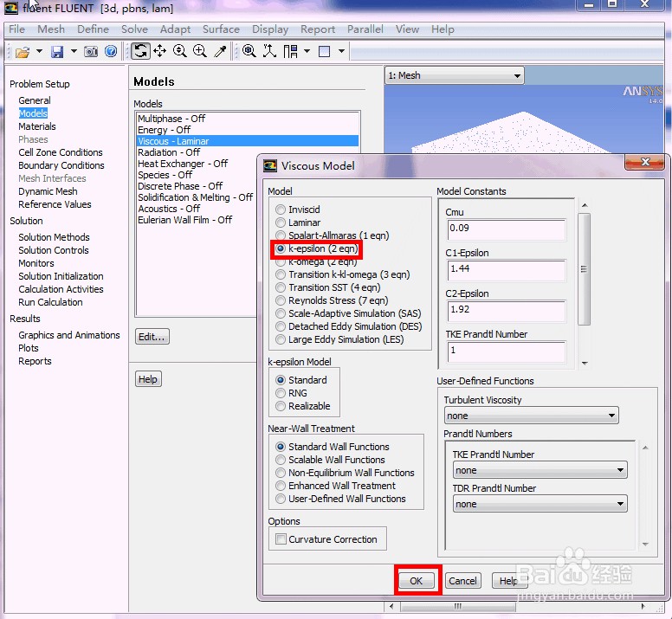Click the fit to window icon

(249, 51)
